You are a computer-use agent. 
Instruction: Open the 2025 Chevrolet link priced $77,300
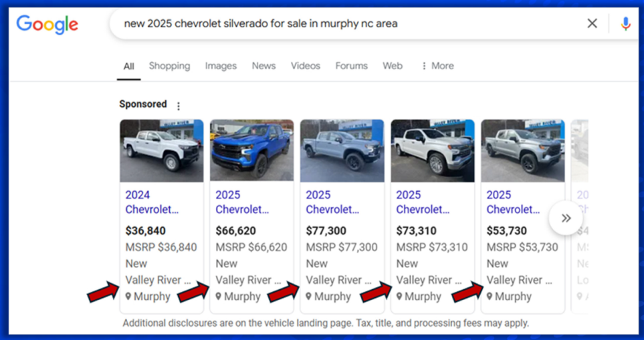(x=332, y=202)
